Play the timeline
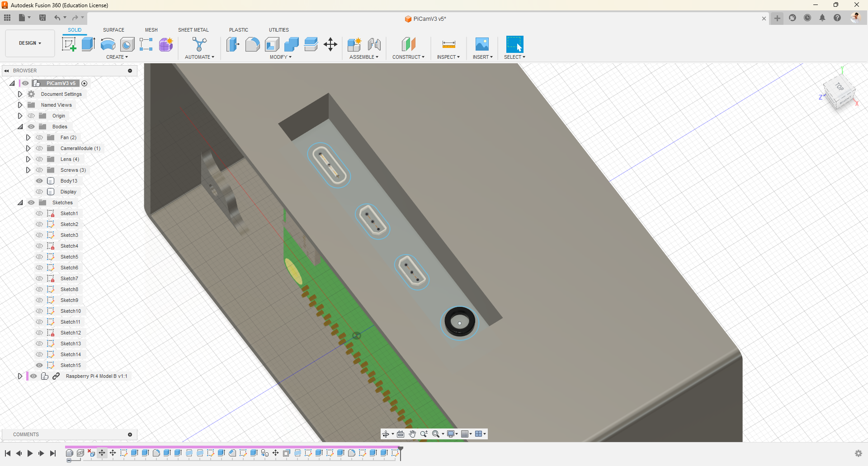 [x=30, y=453]
